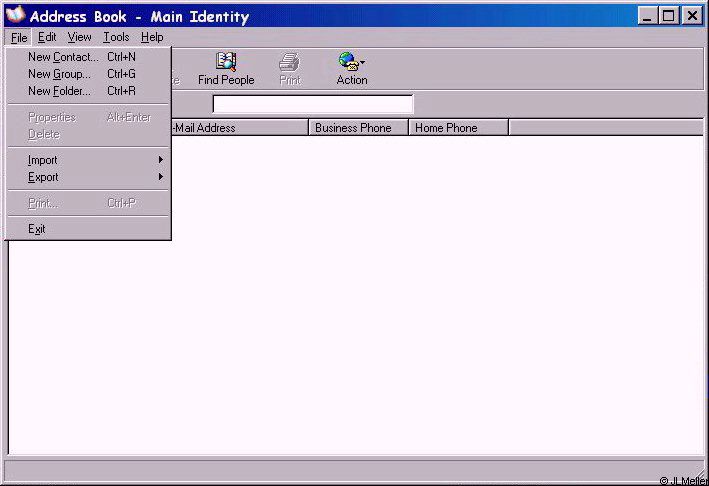Click the greyed Print... menu entry
Screen dimensions: 709x486
(88, 203)
